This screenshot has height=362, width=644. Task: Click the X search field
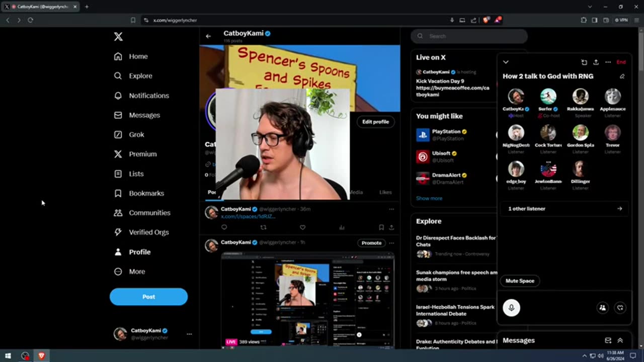coord(469,36)
